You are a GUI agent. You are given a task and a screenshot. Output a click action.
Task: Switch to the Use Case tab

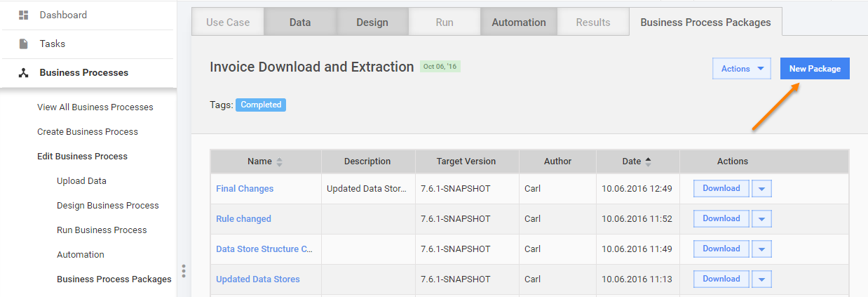[228, 22]
